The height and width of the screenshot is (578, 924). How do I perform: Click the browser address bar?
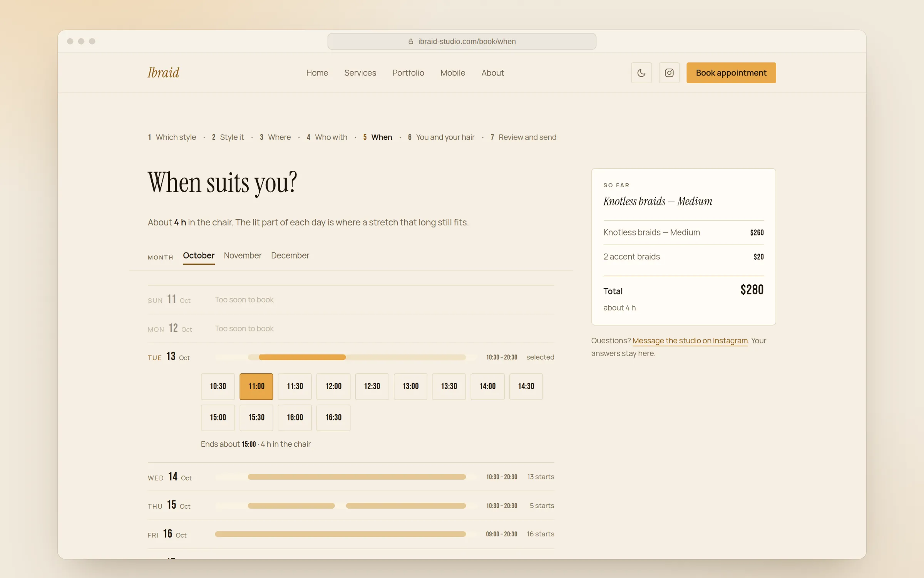click(462, 41)
